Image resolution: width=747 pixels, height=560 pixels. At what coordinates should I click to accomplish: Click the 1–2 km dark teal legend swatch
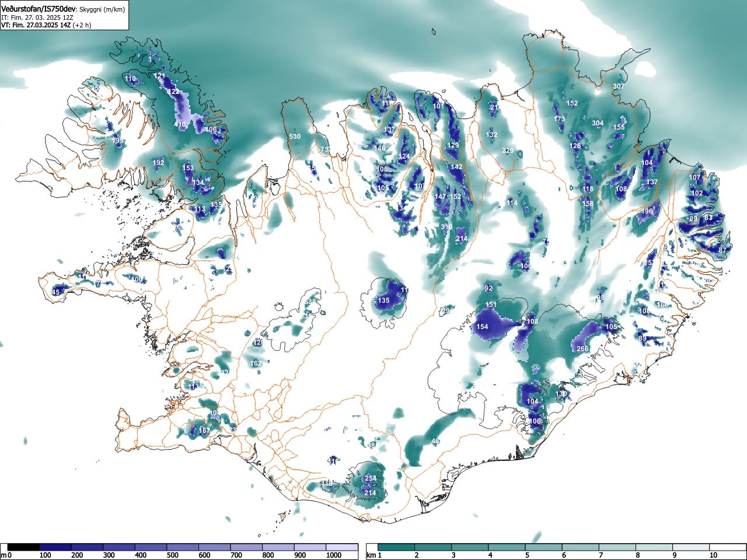click(x=397, y=547)
